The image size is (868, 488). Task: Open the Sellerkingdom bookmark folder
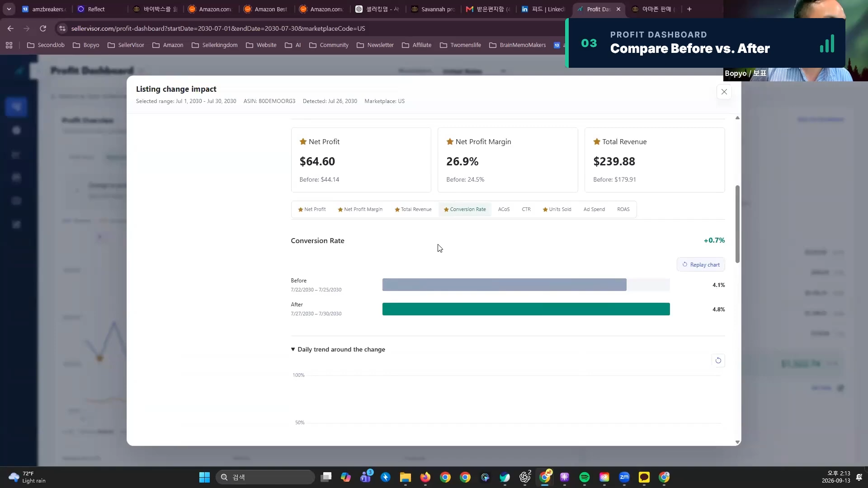[215, 45]
